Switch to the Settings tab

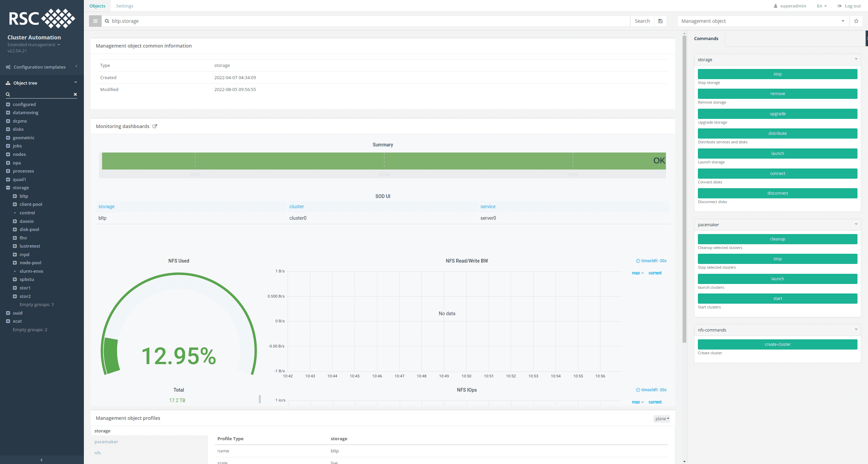(x=125, y=6)
